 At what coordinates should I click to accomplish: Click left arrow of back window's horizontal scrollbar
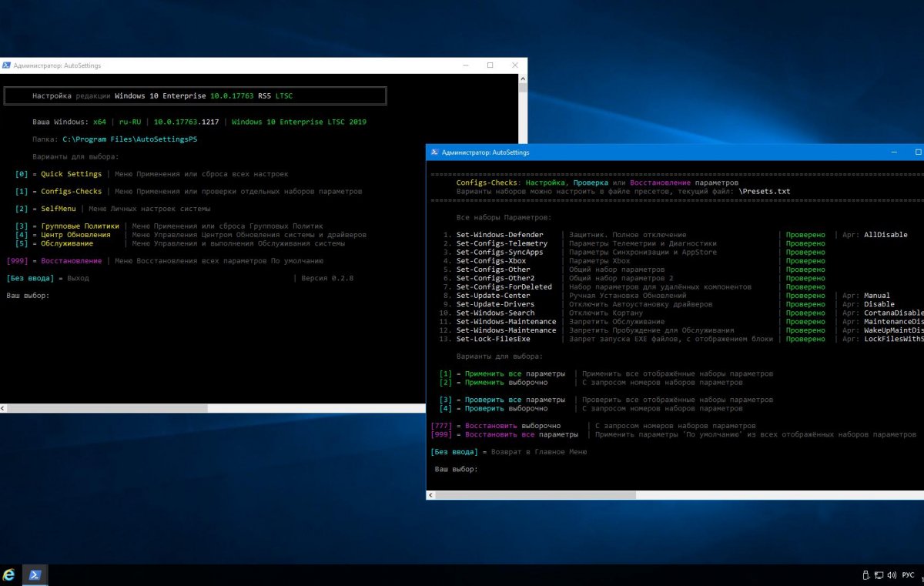[x=3, y=408]
